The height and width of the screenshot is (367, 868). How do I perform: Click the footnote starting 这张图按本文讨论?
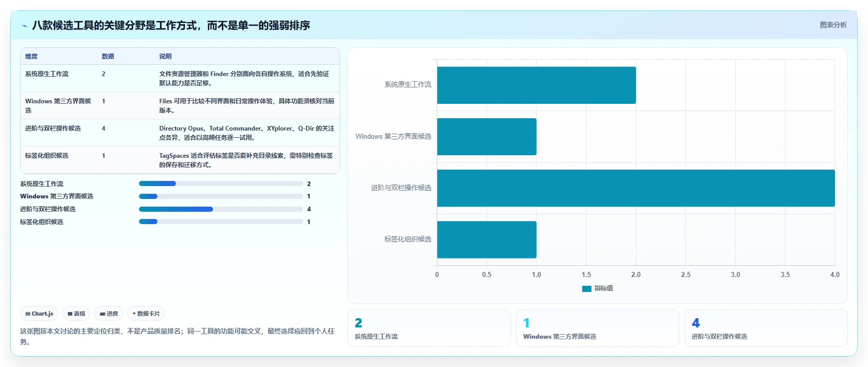point(178,336)
